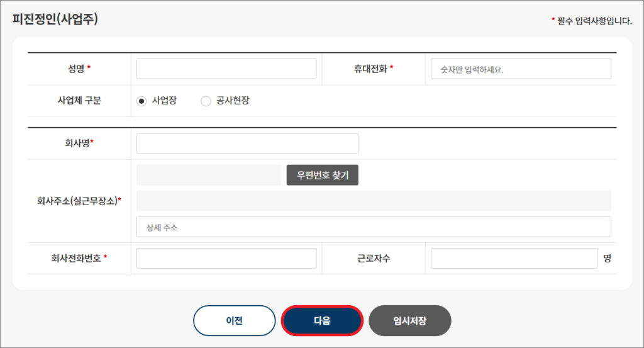Proceed by clicking the 다음 button
The image size is (644, 348).
click(322, 321)
